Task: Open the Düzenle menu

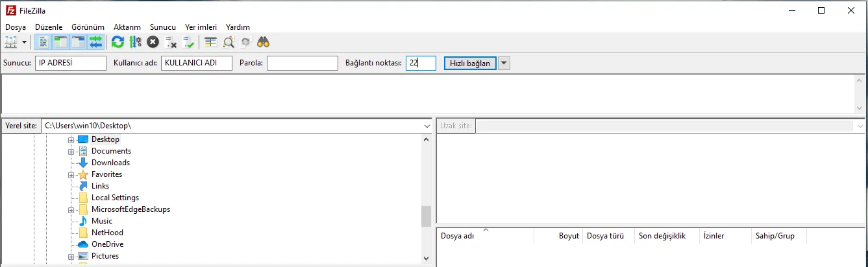Action: [49, 27]
